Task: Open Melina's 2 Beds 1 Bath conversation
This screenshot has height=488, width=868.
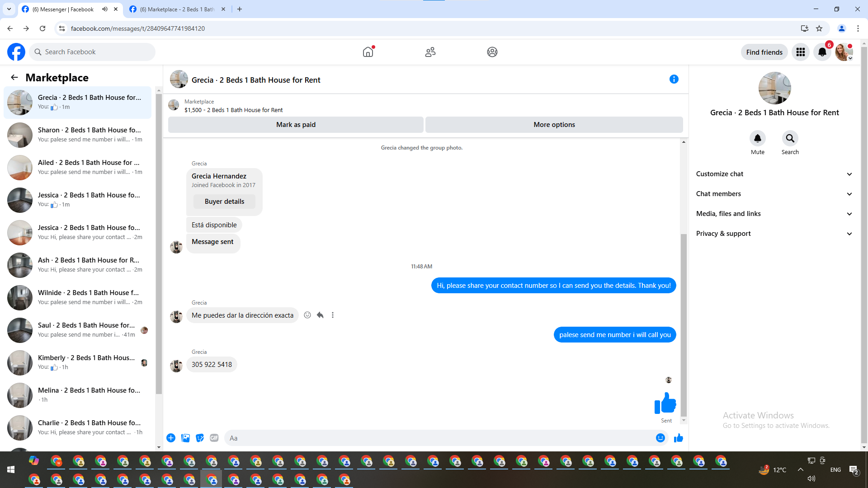Action: (x=78, y=395)
